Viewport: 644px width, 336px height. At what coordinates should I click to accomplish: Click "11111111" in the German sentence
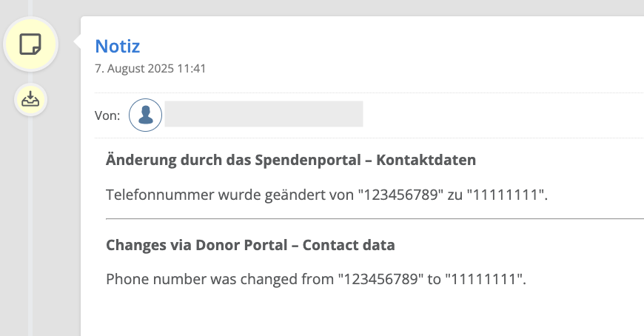point(506,195)
